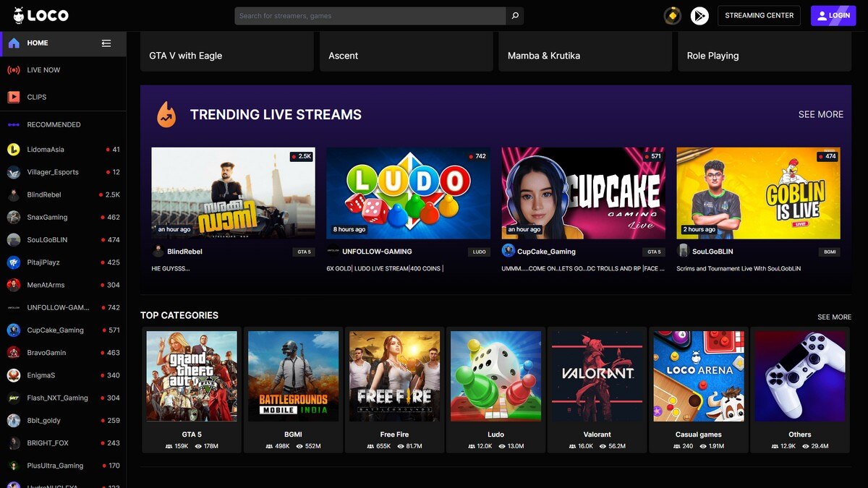This screenshot has height=488, width=868.
Task: Play Goblin Is Live stream thumbnail
Action: point(758,193)
